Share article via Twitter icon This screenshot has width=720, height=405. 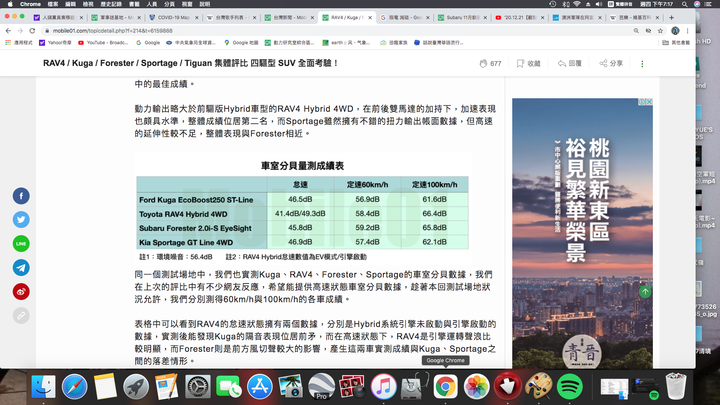coord(21,219)
